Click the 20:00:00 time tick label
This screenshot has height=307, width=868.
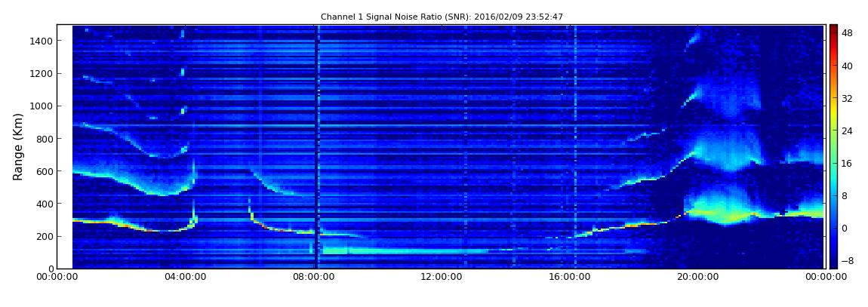pyautogui.click(x=698, y=277)
